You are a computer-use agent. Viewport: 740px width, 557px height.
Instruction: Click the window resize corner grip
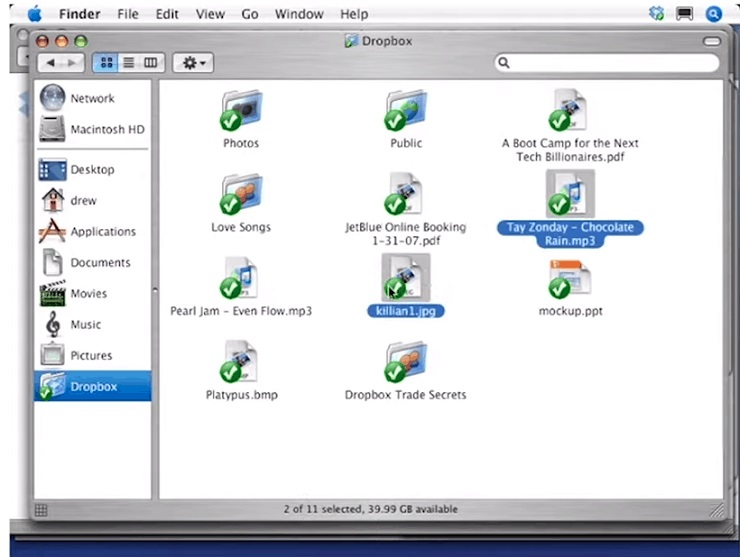tap(717, 509)
